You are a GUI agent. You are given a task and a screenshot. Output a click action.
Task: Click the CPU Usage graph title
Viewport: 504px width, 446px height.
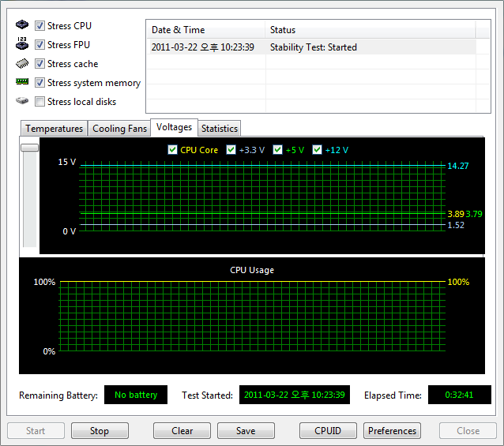[252, 270]
